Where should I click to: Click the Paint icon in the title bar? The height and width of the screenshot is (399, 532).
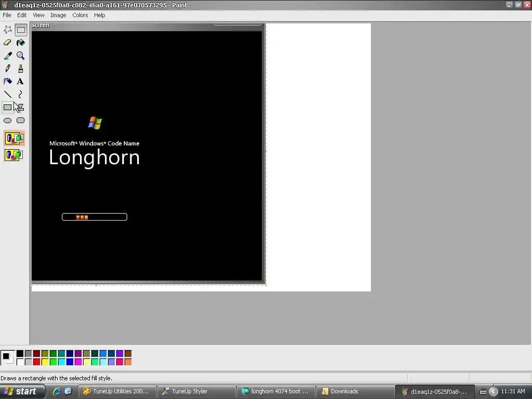(5, 5)
